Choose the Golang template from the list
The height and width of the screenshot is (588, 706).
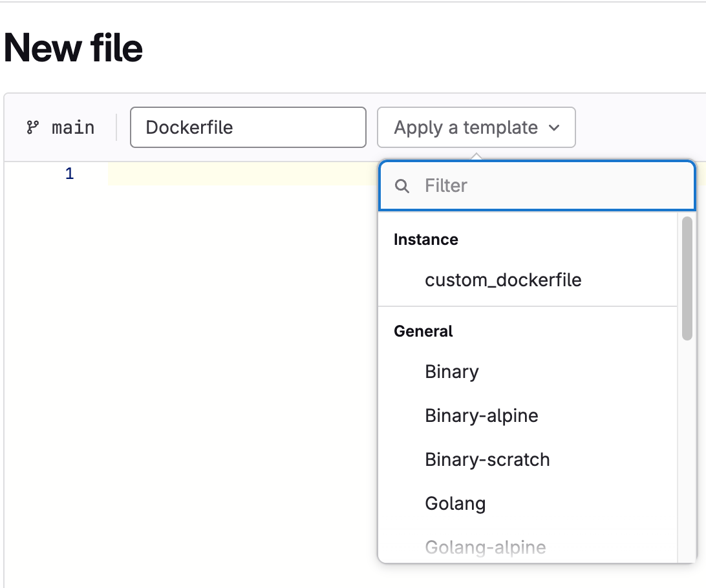[455, 503]
